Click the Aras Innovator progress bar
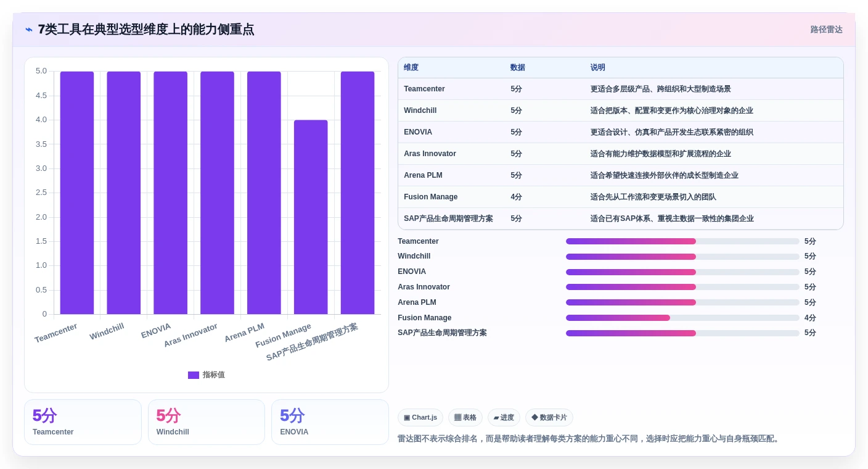868x469 pixels. [682, 287]
